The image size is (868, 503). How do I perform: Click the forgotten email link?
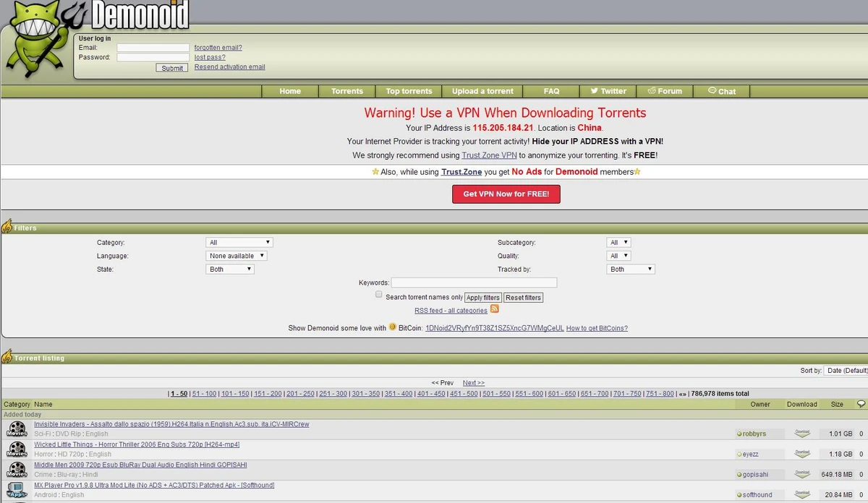(218, 48)
